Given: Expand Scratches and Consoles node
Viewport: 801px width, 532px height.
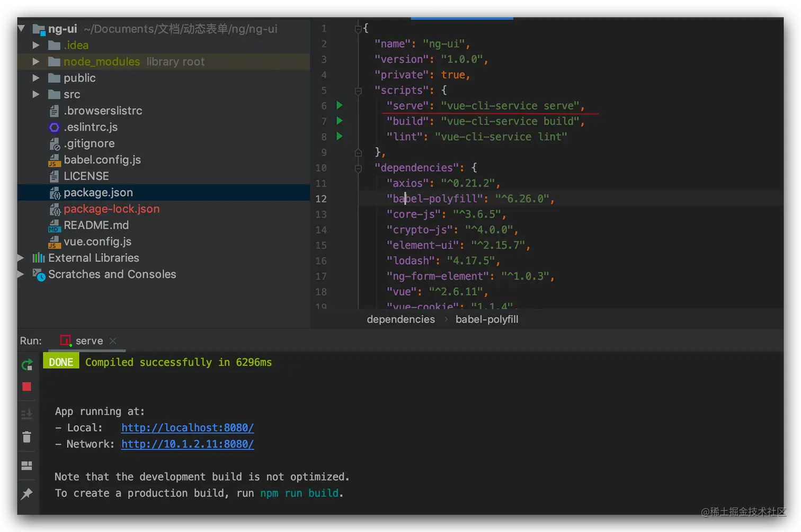Looking at the screenshot, I should click(x=21, y=274).
